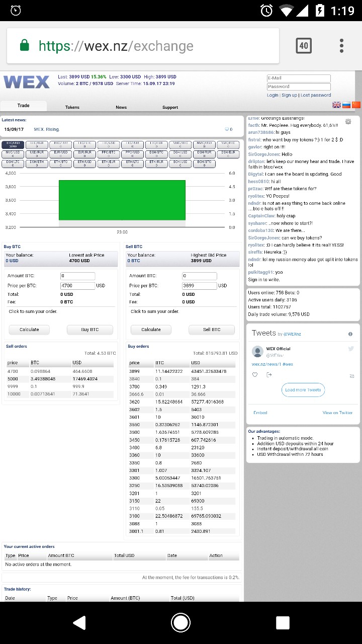Like the WEX Official tweet heart
The image size is (362, 644).
255,374
